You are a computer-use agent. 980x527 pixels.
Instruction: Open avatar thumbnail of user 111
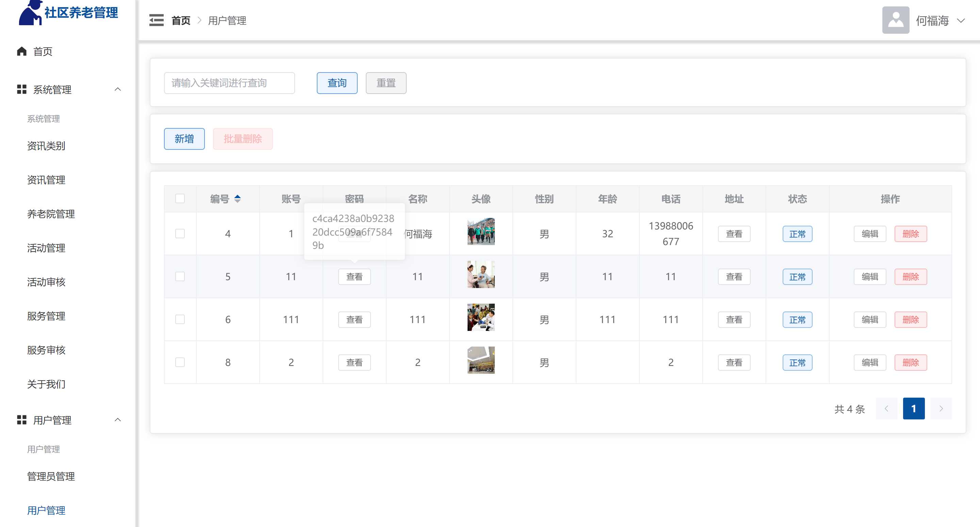tap(481, 317)
